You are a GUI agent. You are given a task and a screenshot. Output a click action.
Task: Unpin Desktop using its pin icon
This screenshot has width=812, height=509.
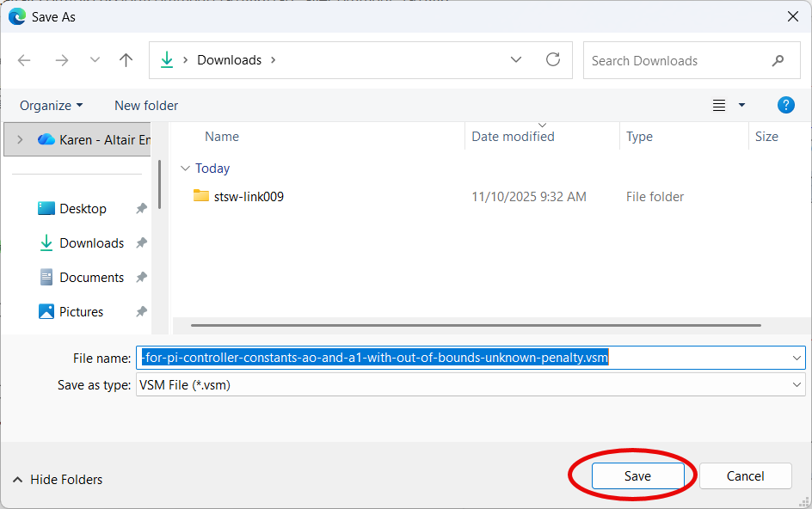[x=141, y=209]
